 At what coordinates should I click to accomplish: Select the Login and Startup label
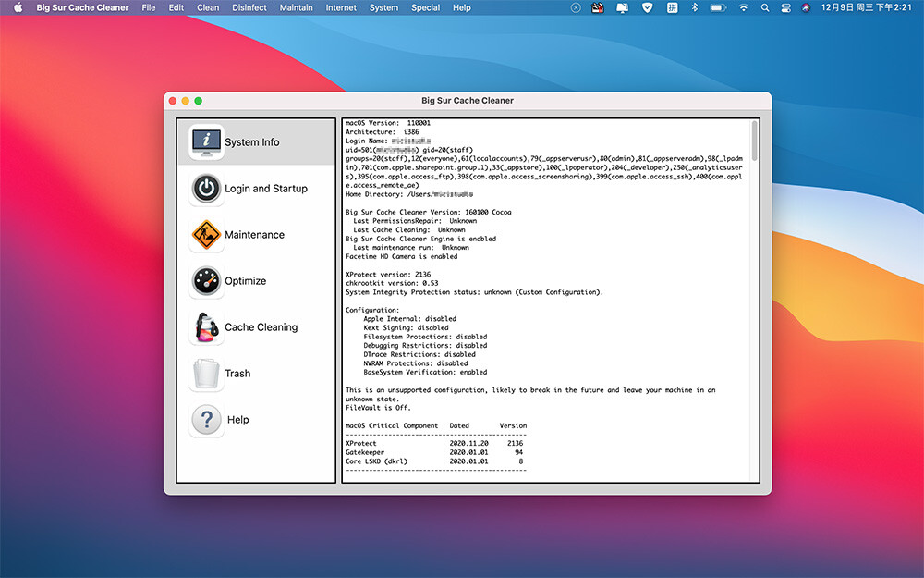pyautogui.click(x=266, y=189)
